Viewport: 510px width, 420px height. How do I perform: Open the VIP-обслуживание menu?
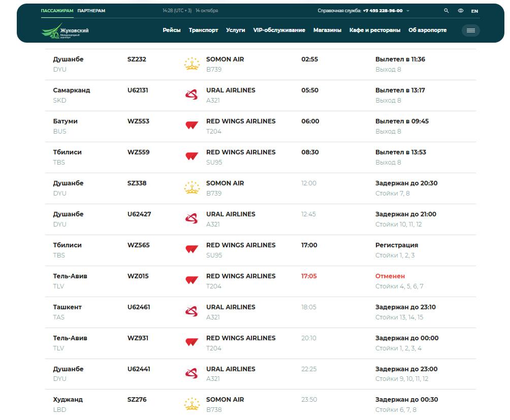tap(279, 30)
